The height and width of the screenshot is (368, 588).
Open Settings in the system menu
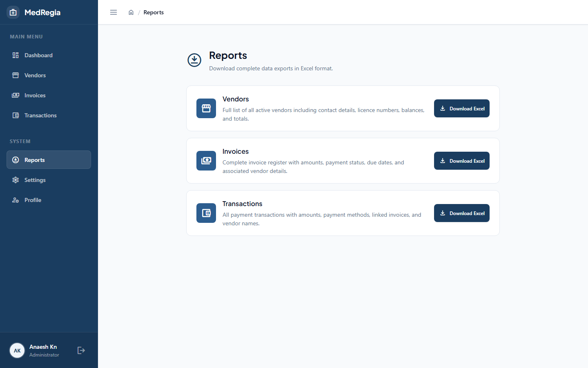coord(49,180)
